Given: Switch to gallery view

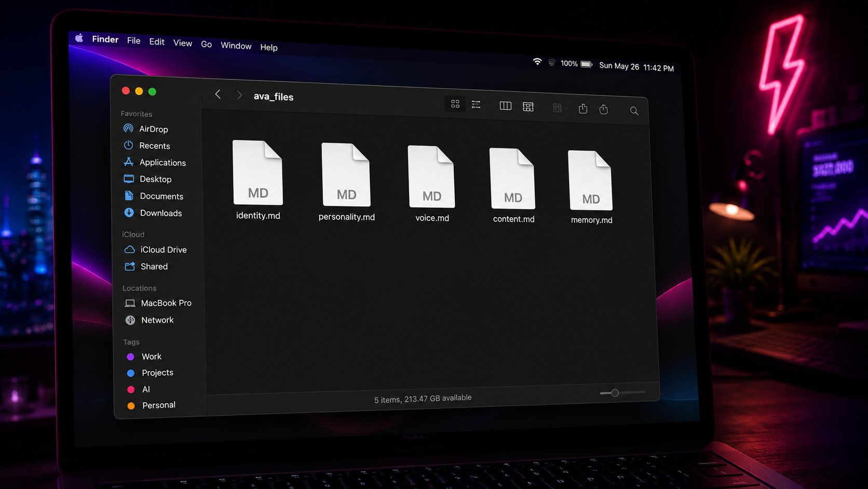Looking at the screenshot, I should 528,107.
